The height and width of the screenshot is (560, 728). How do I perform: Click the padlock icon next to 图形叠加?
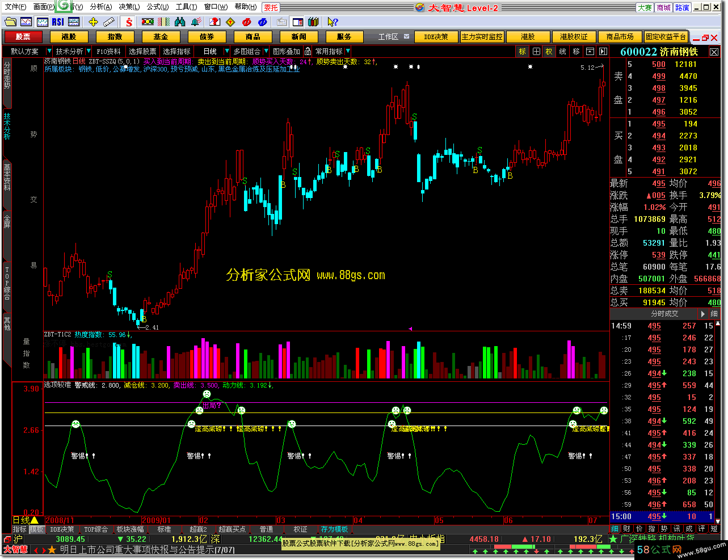click(308, 52)
